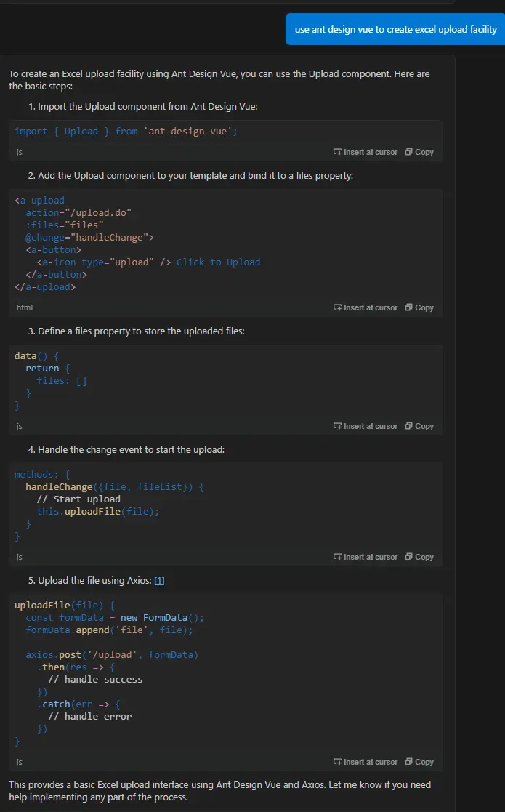Insert the import Upload code at cursor

pyautogui.click(x=365, y=152)
